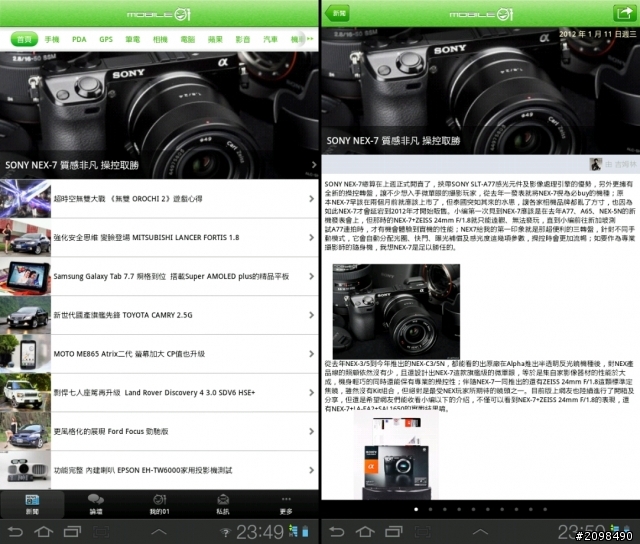The image size is (640, 544).
Task: Tap the author avatar beside 由 吉姆林
Action: coord(596,164)
